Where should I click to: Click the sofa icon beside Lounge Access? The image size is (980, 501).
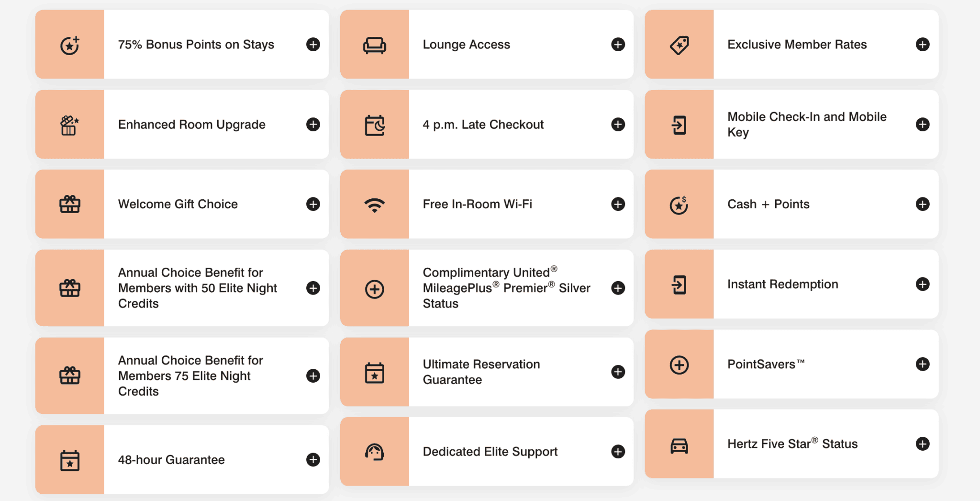[374, 45]
